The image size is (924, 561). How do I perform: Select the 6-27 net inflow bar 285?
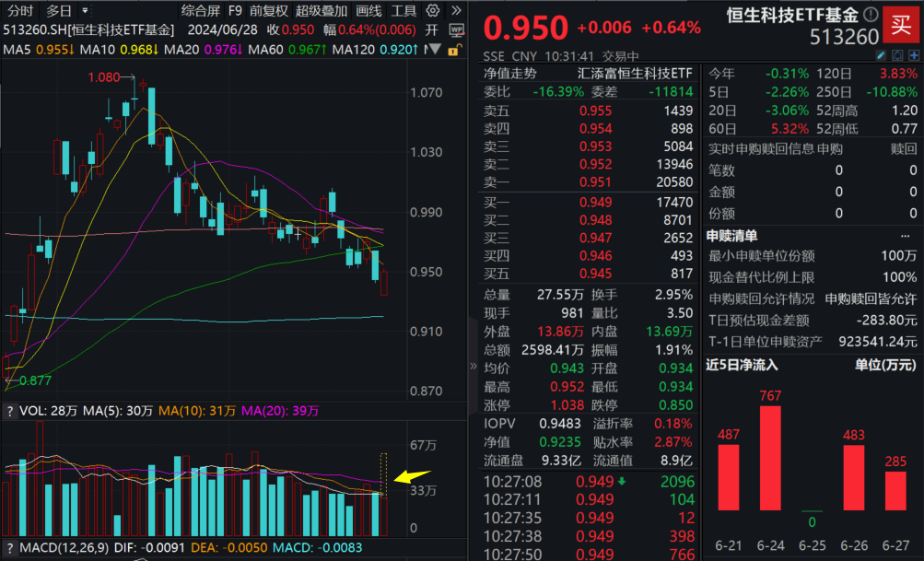click(895, 491)
